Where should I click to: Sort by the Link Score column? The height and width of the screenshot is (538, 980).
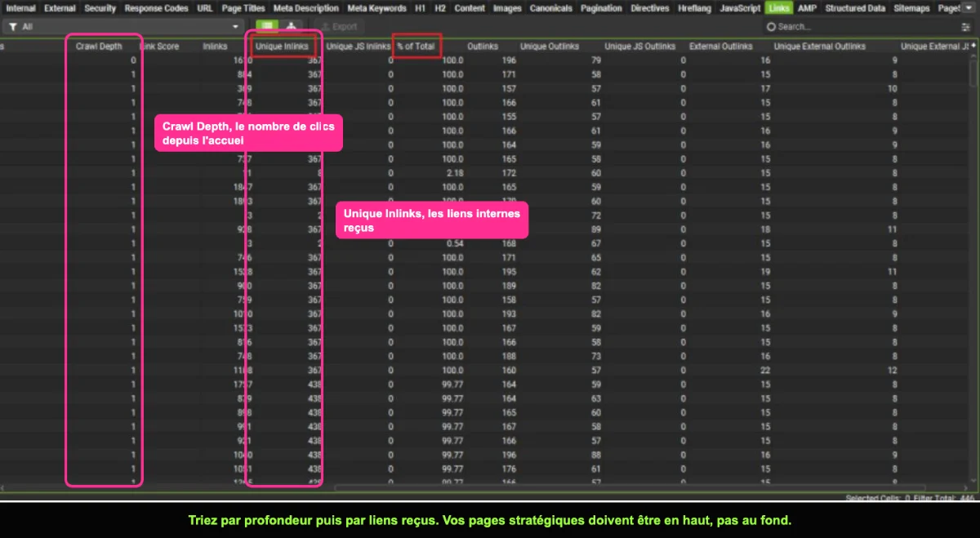click(159, 47)
